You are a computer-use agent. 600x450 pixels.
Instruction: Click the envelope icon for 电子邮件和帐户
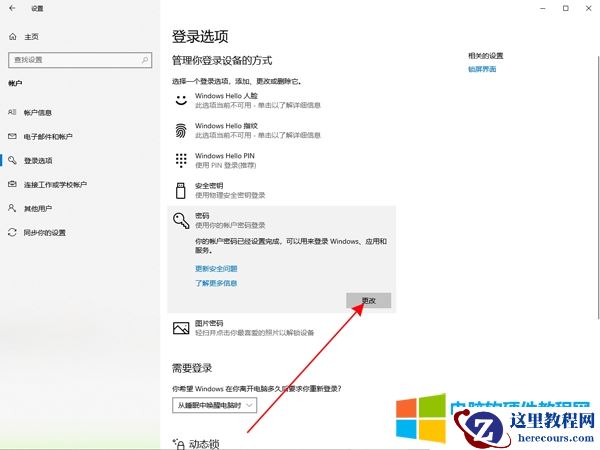12,136
